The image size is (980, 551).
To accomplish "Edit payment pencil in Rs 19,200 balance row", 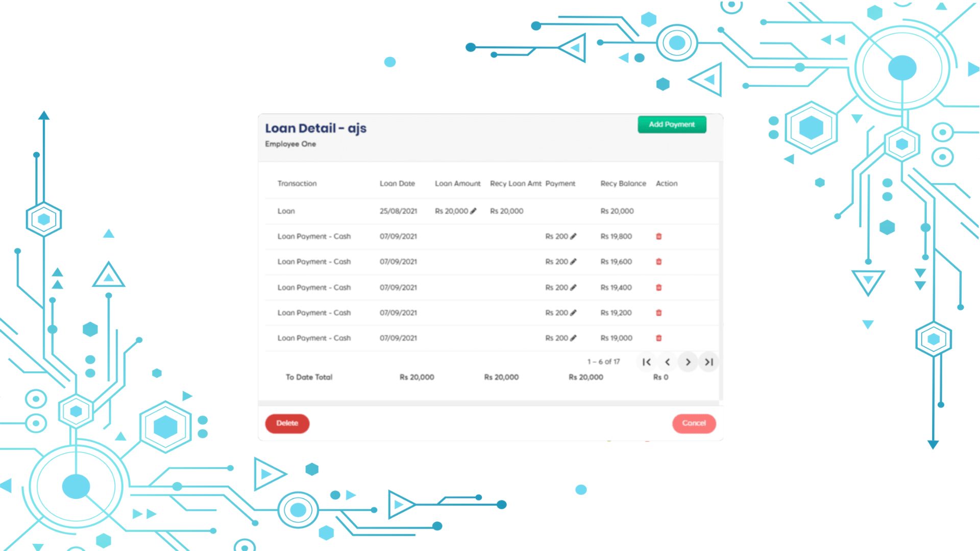I will point(573,312).
